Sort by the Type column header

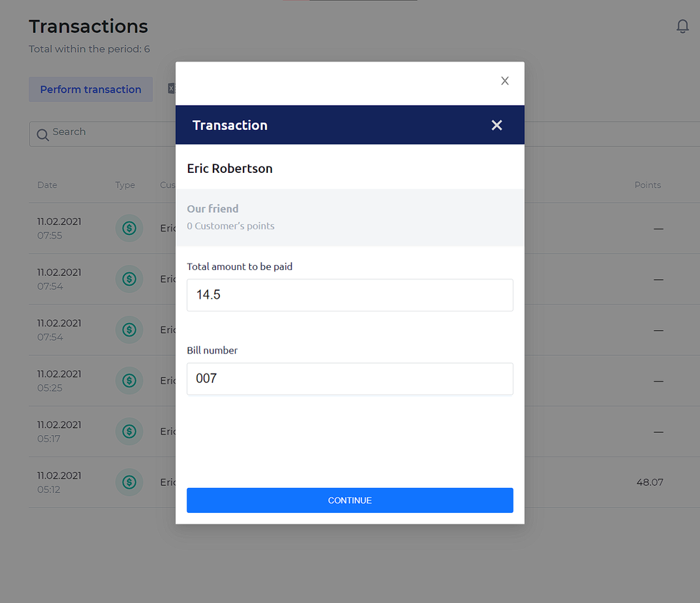(x=125, y=185)
